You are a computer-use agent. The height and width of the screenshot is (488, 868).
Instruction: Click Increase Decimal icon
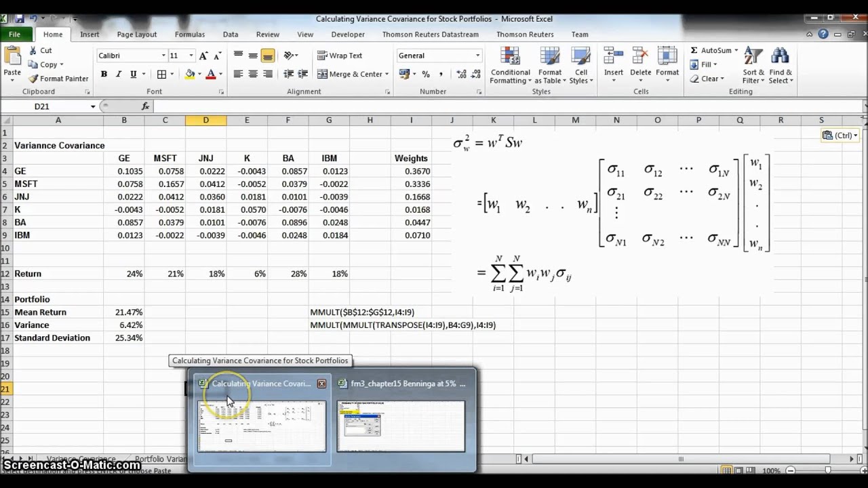461,75
